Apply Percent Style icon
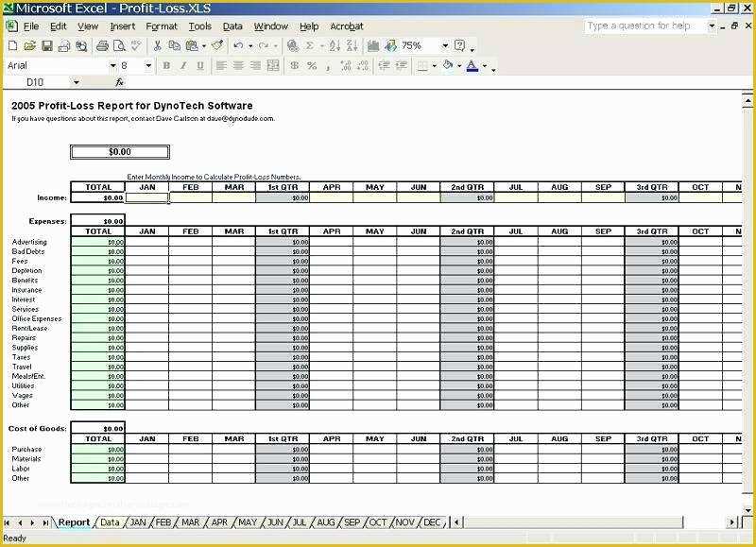This screenshot has width=756, height=547. [312, 66]
